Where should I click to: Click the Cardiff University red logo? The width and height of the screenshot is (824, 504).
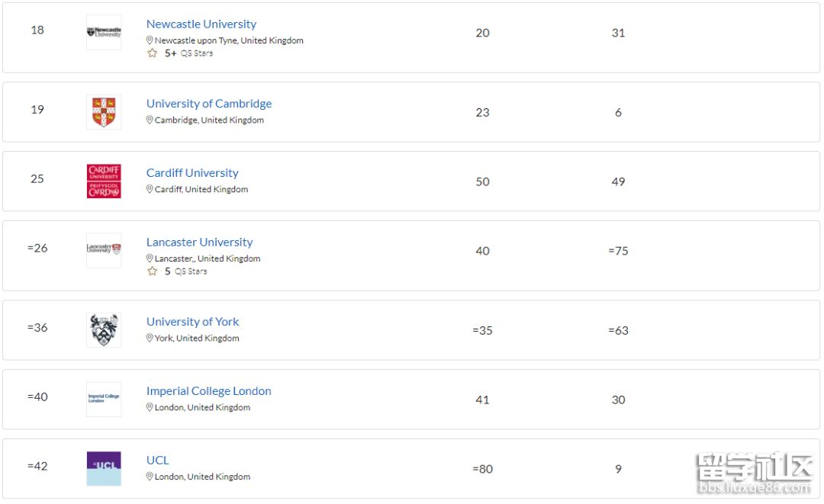pos(104,181)
